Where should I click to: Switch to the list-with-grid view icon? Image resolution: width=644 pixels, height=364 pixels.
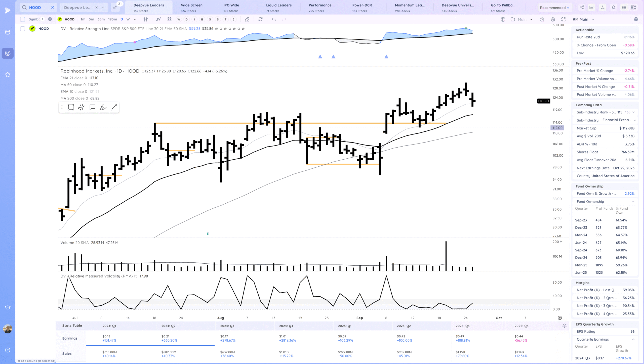pyautogui.click(x=633, y=8)
